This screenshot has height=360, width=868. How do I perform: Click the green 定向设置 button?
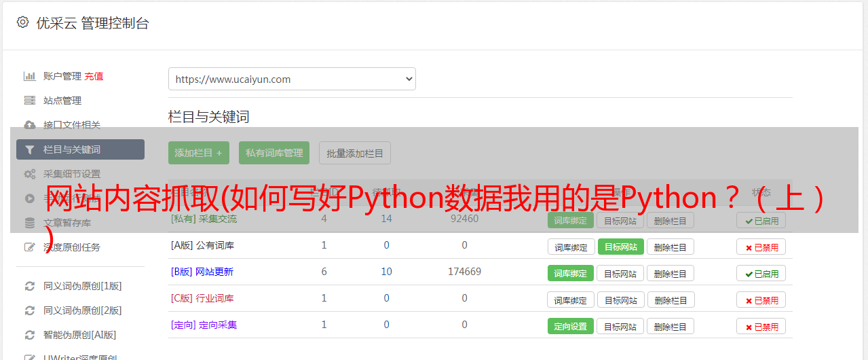[x=571, y=326]
